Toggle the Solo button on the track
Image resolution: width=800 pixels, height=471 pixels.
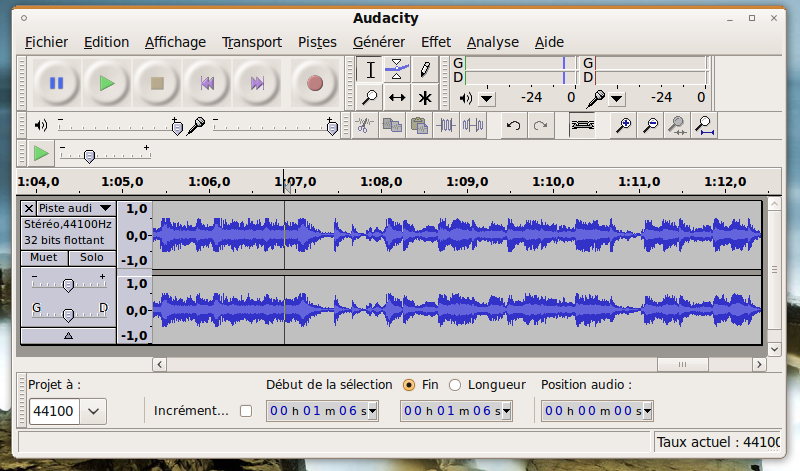coord(92,258)
